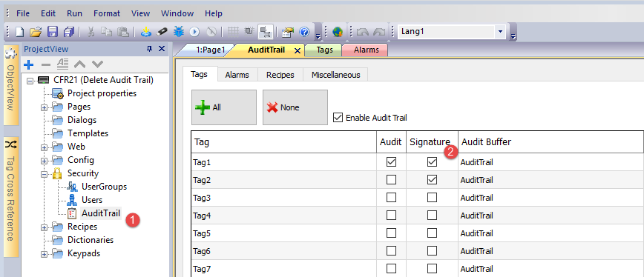This screenshot has width=644, height=277.
Task: Toggle the Audit checkbox for Tag2
Action: [392, 180]
